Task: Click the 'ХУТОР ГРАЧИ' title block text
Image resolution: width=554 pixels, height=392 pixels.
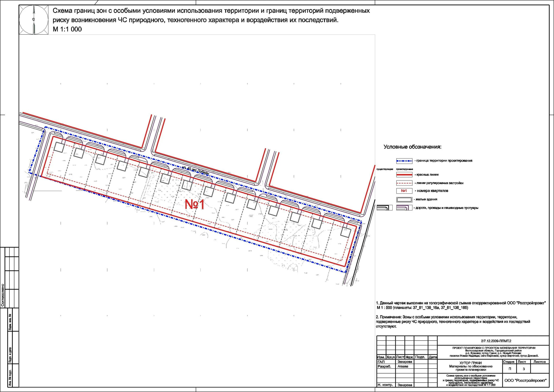Action: pos(471,363)
